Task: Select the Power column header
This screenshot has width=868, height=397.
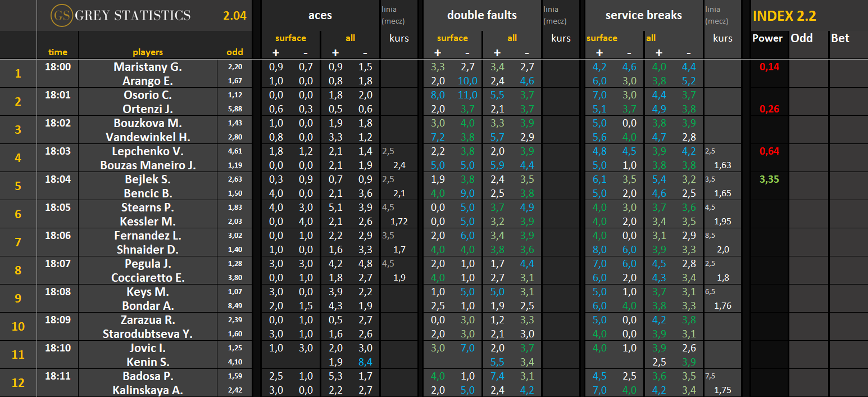Action: pos(767,38)
